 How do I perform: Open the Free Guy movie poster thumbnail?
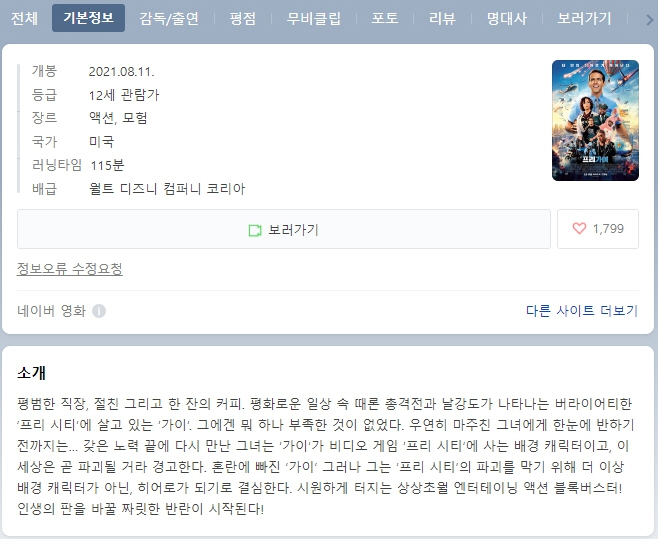tap(595, 120)
